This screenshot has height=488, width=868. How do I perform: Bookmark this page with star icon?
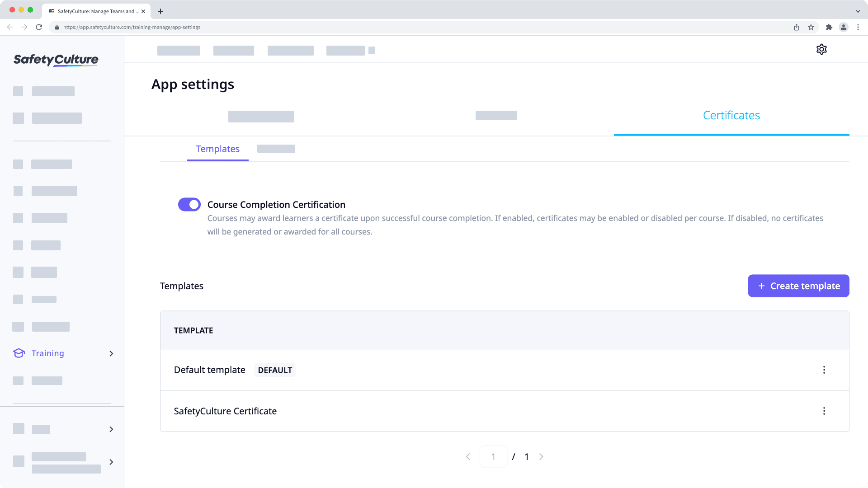coord(811,27)
